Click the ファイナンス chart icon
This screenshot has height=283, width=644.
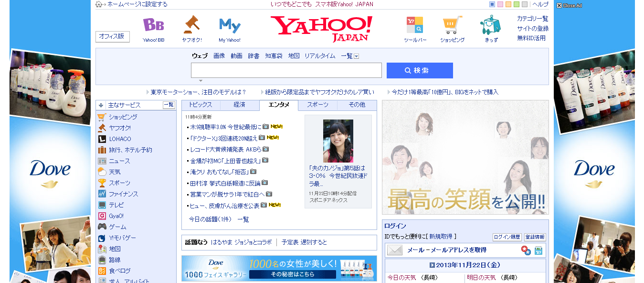pyautogui.click(x=102, y=194)
